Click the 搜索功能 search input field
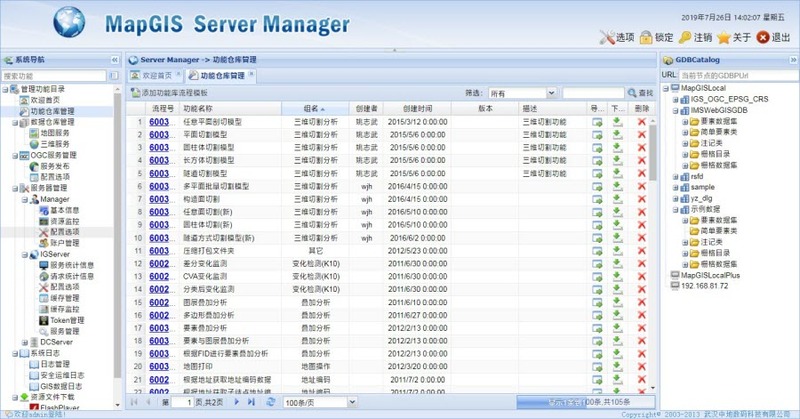Image resolution: width=800 pixels, height=419 pixels. point(55,75)
